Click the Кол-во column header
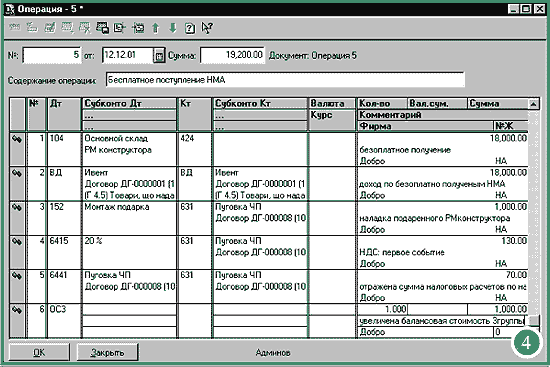The width and height of the screenshot is (550, 367). click(x=382, y=104)
